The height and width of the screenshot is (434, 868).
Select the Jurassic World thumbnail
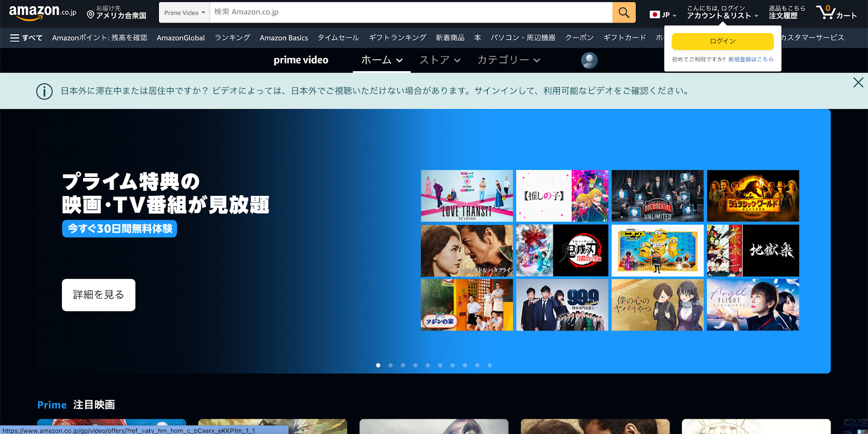753,196
